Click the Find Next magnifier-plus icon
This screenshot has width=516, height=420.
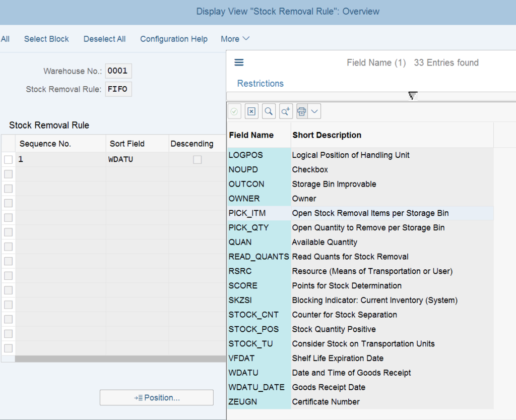click(x=286, y=111)
